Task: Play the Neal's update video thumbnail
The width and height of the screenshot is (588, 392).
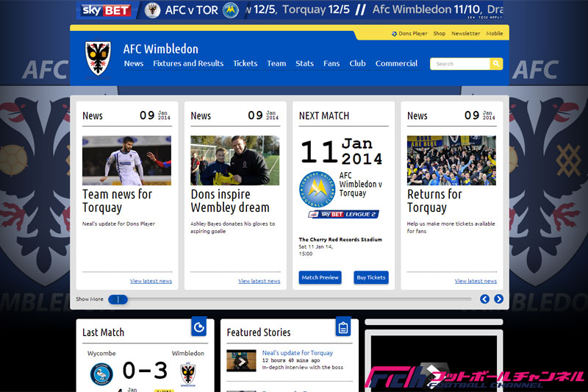Action: 241,361
